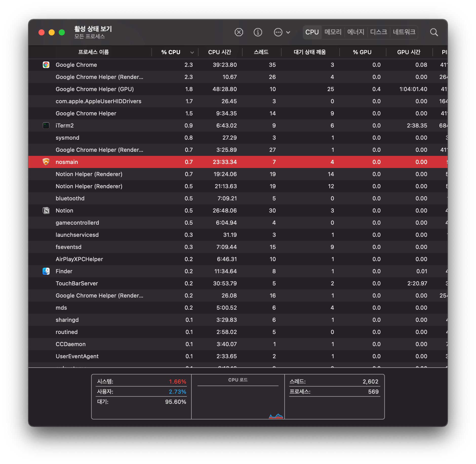Viewport: 476px width, 464px height.
Task: Click the iTerm2 app icon
Action: (46, 125)
